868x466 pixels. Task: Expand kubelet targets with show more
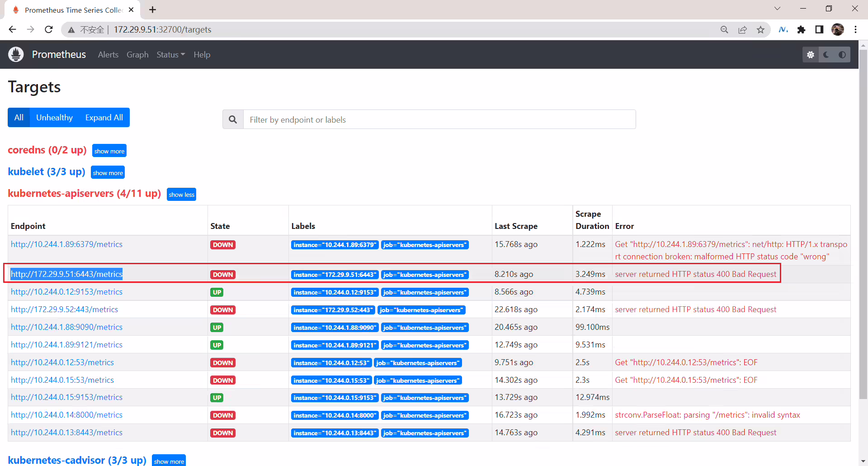coord(108,172)
